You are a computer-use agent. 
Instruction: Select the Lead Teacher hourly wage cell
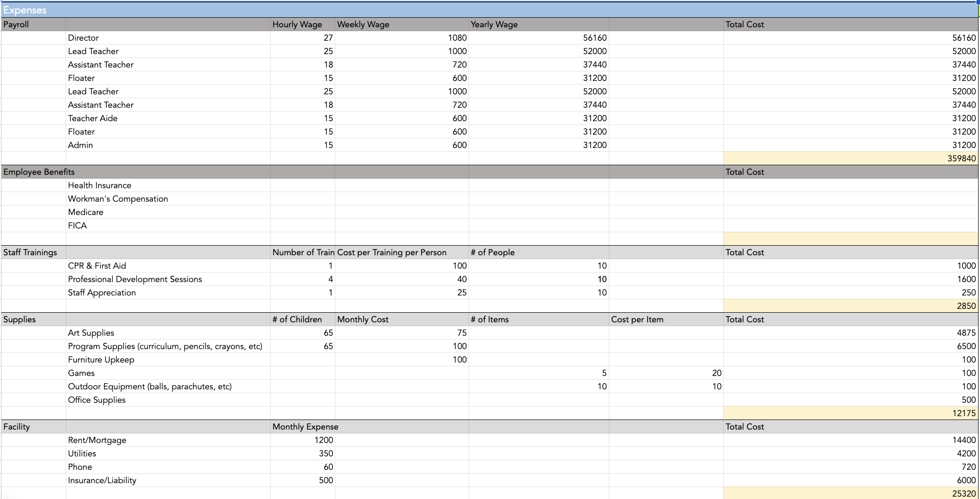tap(302, 51)
